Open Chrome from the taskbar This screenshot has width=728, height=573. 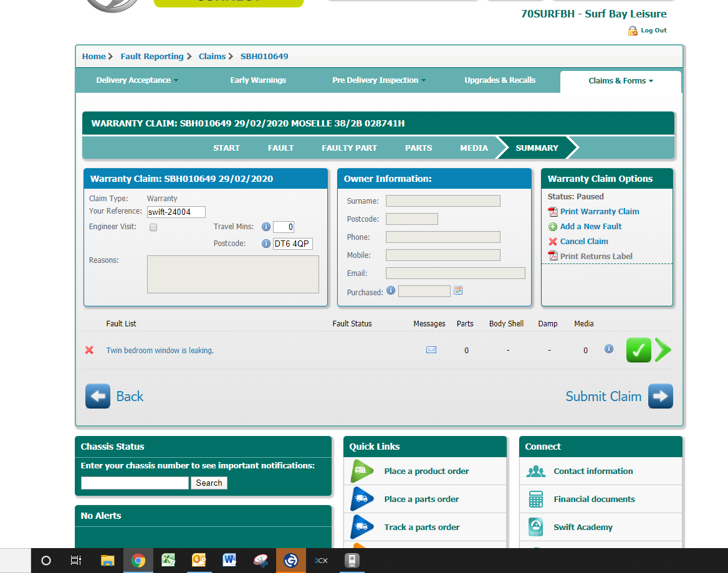138,561
